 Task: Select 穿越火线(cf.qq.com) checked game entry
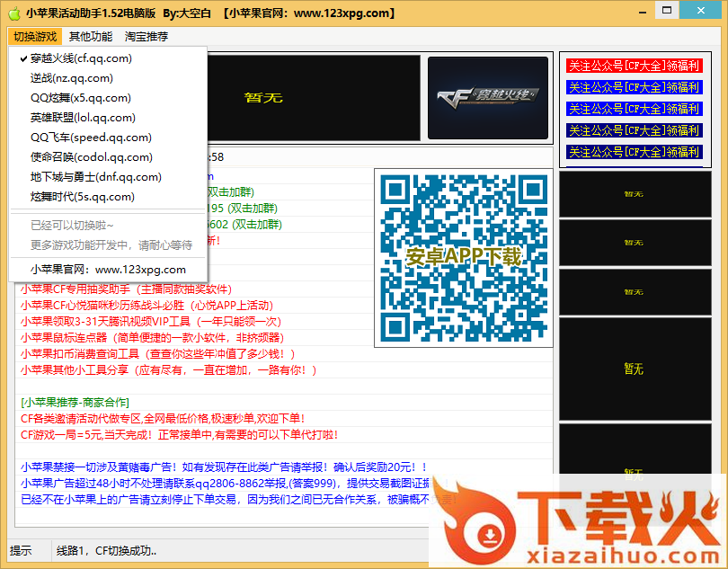click(108, 58)
